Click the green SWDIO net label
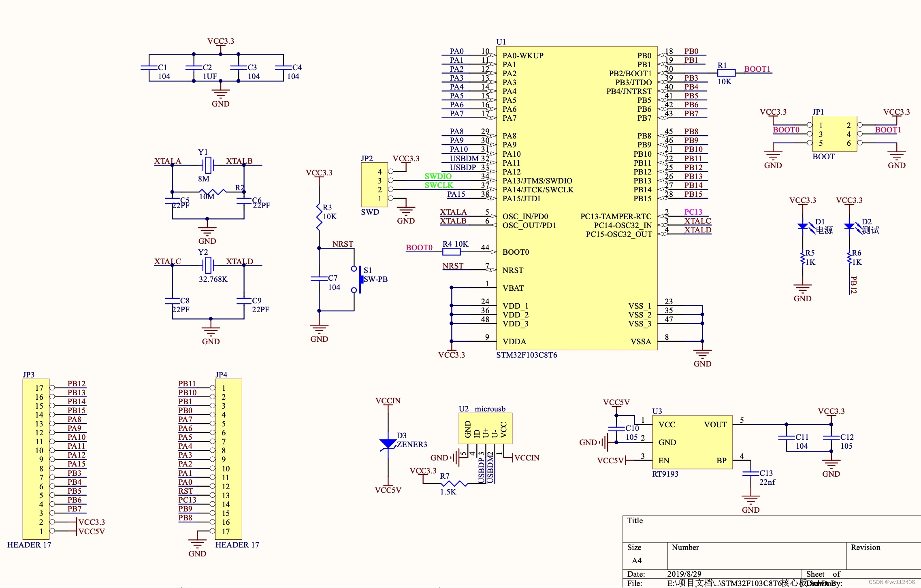Viewport: 921px width, 588px height. pyautogui.click(x=438, y=176)
